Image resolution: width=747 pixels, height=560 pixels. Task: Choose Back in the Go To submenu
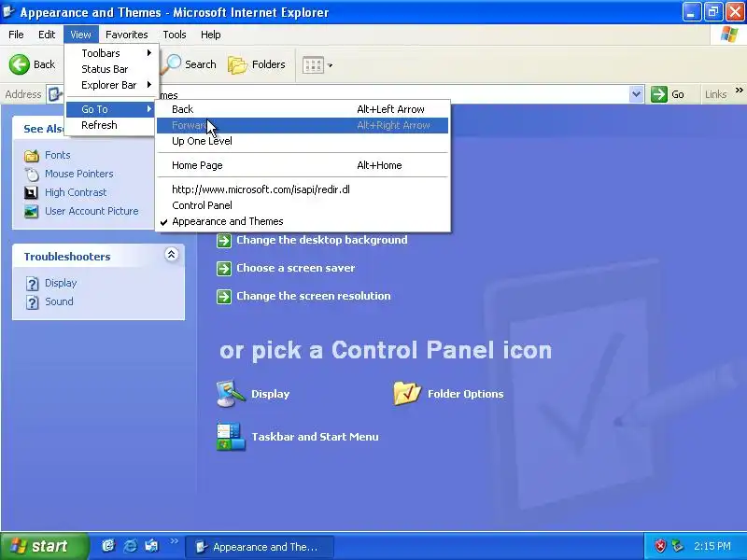[x=303, y=109]
